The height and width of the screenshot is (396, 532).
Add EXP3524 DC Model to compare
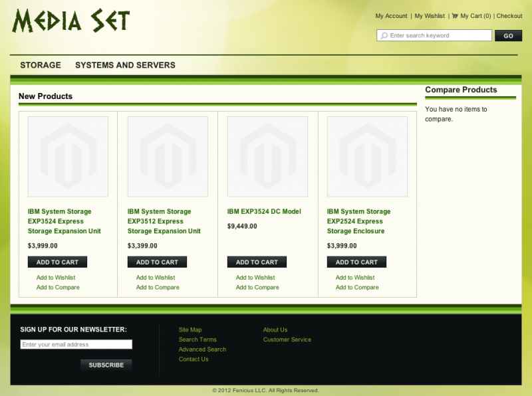[257, 288]
